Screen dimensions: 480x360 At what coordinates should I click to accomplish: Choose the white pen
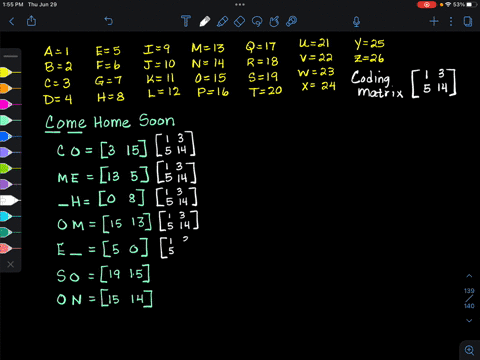click(x=10, y=200)
